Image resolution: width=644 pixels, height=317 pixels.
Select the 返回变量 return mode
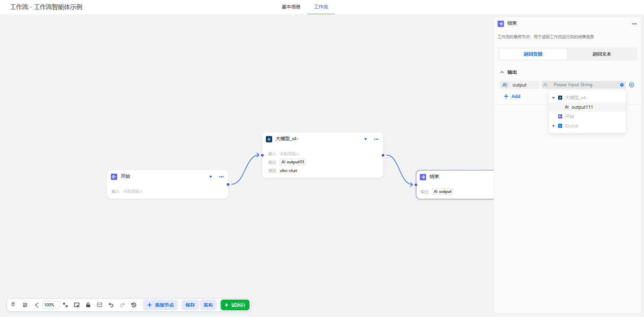point(533,54)
